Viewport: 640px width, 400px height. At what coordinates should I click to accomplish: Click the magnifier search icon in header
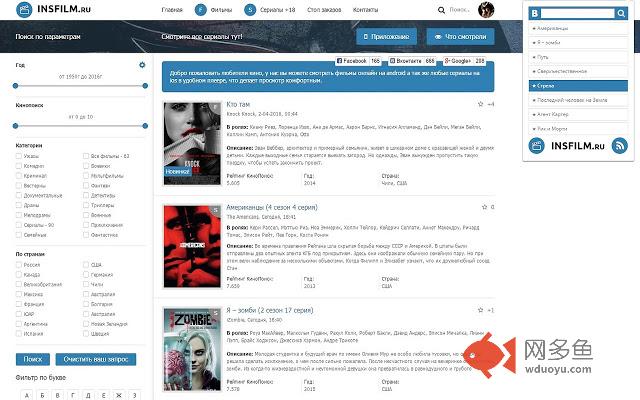coord(441,10)
